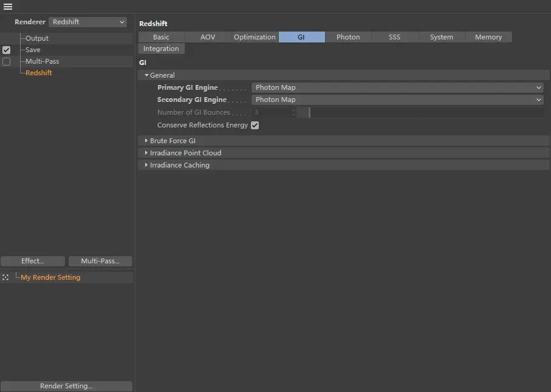Open the Primary GI Engine dropdown
Screen dimensions: 551x392
[x=397, y=87]
